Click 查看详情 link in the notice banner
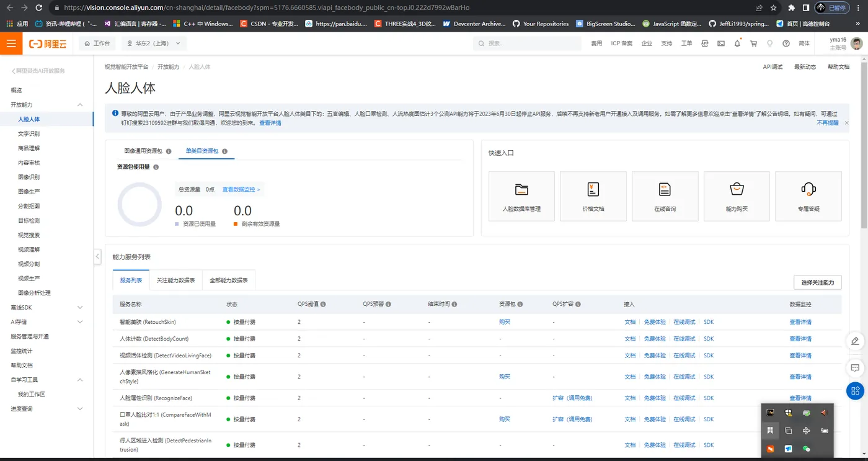 270,123
